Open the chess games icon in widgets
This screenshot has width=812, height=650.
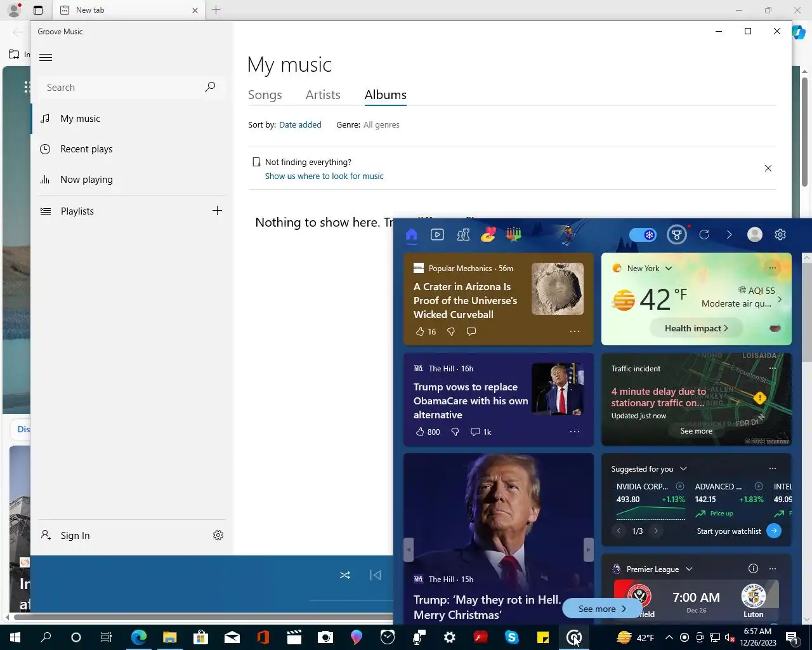[x=463, y=235]
